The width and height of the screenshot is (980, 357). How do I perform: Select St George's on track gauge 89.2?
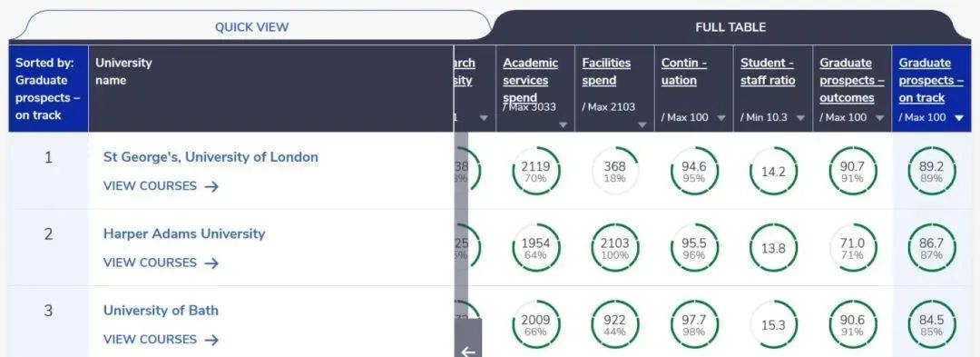pos(931,172)
